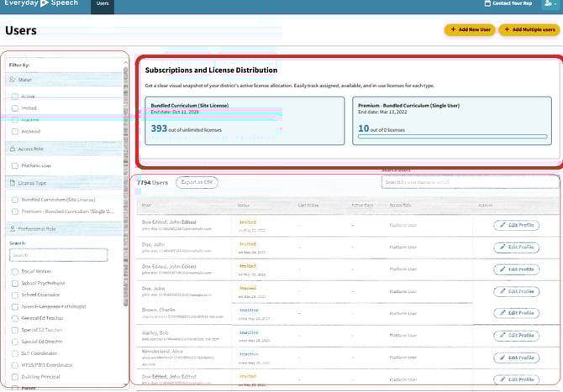Image resolution: width=563 pixels, height=392 pixels.
Task: Edit profile for Brown, Charlie
Action: point(516,313)
